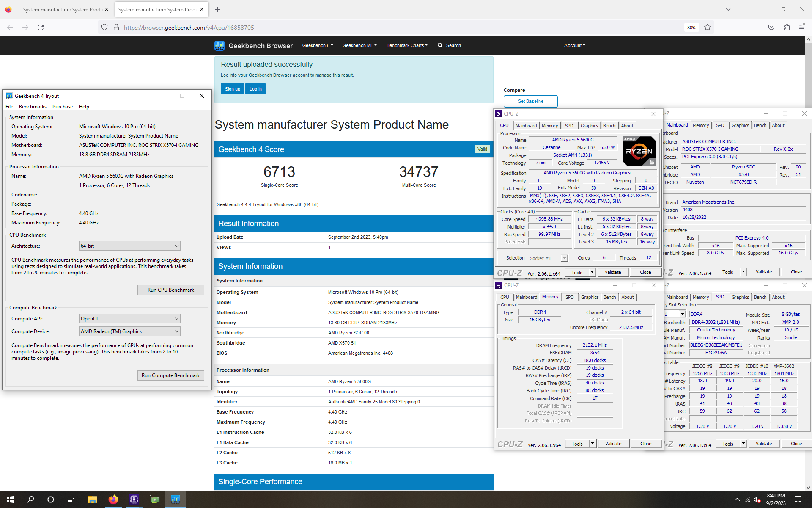Click the Sign up button
The height and width of the screenshot is (508, 812).
[x=232, y=89]
